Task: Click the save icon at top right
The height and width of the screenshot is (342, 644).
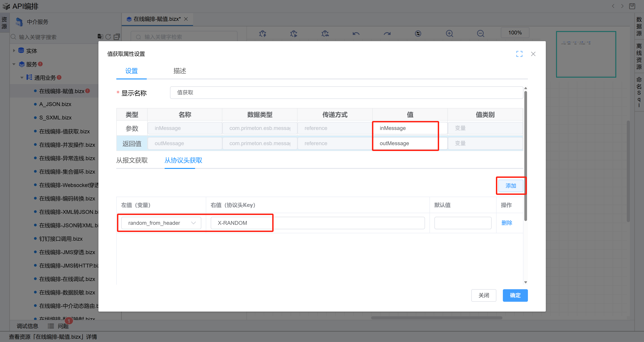Action: [x=632, y=6]
